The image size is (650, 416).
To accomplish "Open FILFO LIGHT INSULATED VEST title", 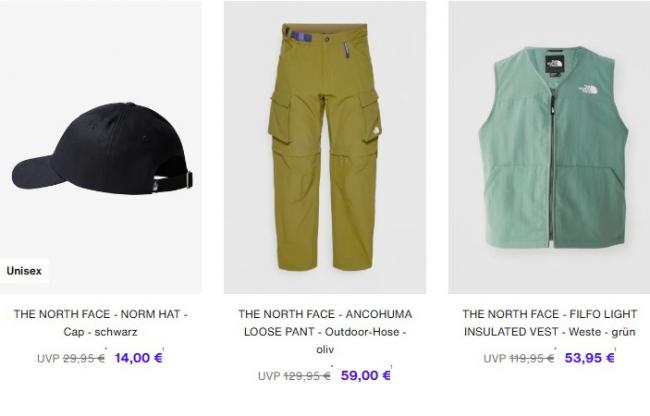I will pos(550,323).
